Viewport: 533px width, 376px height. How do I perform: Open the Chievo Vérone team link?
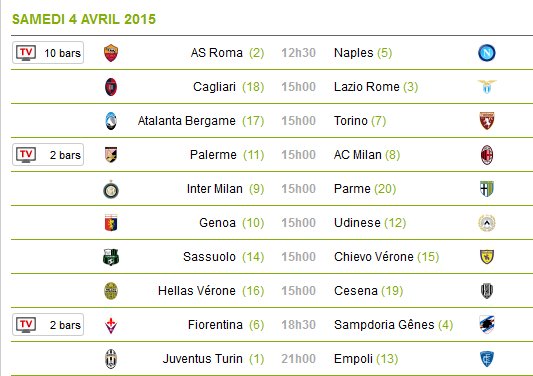[374, 257]
